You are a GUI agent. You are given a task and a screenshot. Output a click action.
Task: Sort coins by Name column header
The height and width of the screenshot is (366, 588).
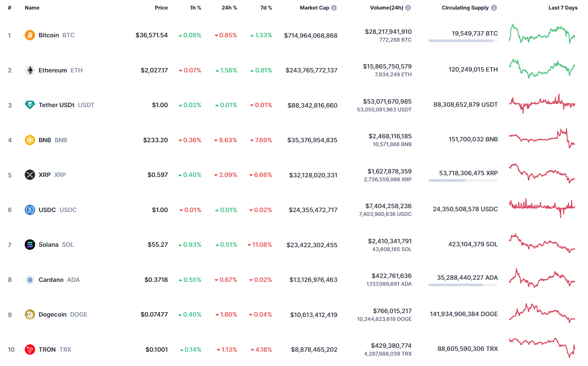32,8
